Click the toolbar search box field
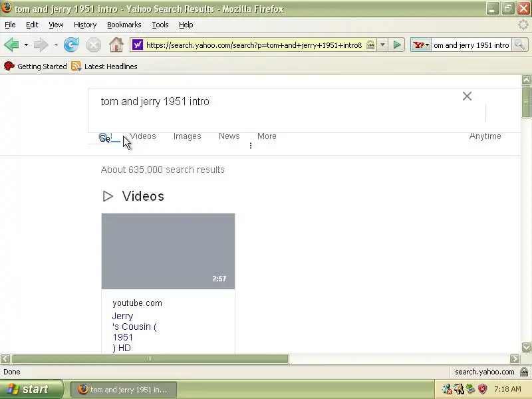 click(x=471, y=45)
